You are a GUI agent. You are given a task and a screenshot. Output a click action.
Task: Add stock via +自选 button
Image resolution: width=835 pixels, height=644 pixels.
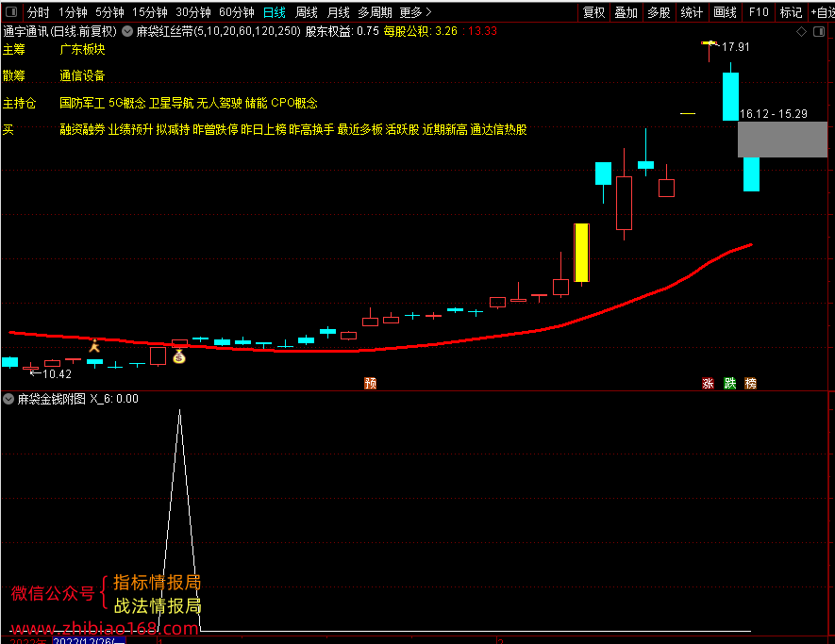click(x=822, y=12)
